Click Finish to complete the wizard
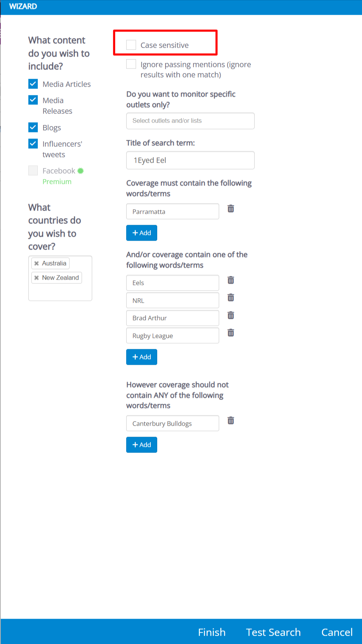This screenshot has width=362, height=644. (x=212, y=632)
